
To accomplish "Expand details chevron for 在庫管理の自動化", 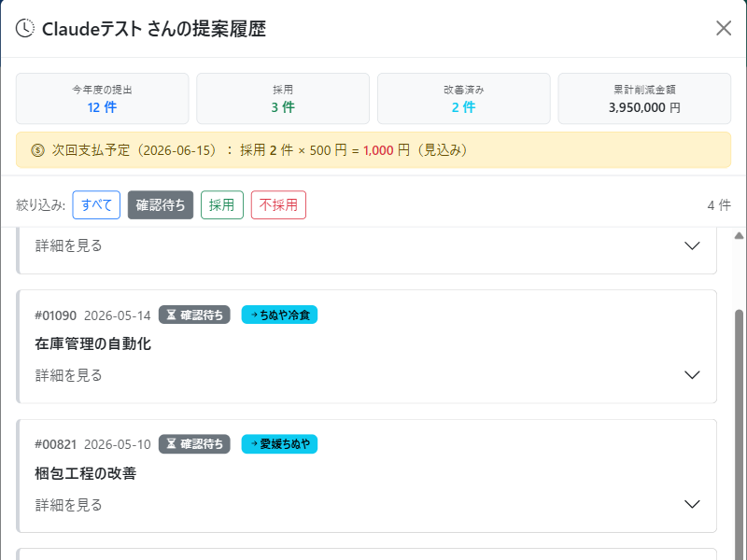I will click(692, 375).
